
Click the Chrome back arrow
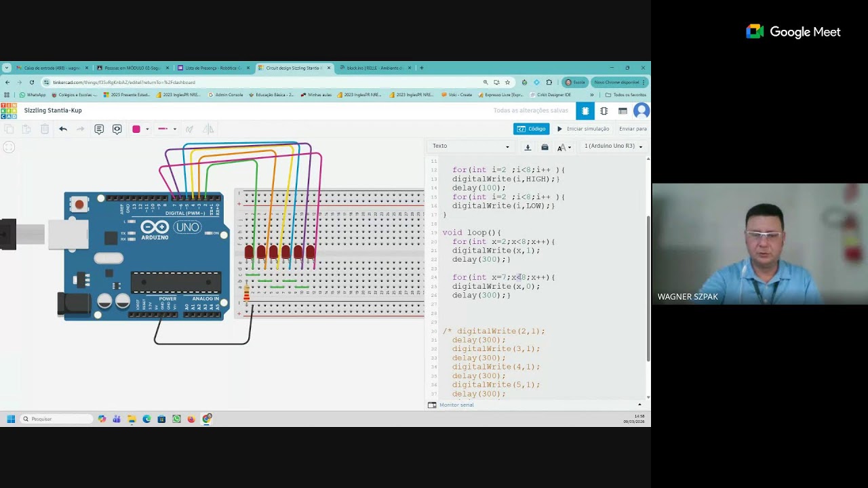(7, 82)
